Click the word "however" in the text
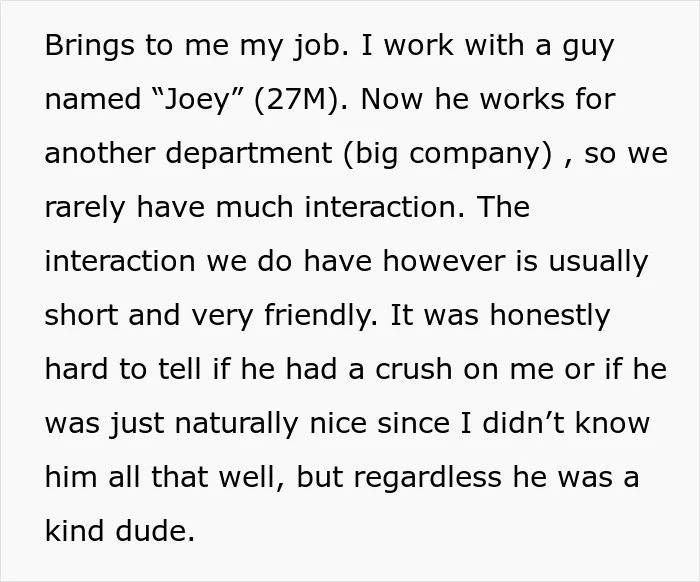 pos(444,261)
